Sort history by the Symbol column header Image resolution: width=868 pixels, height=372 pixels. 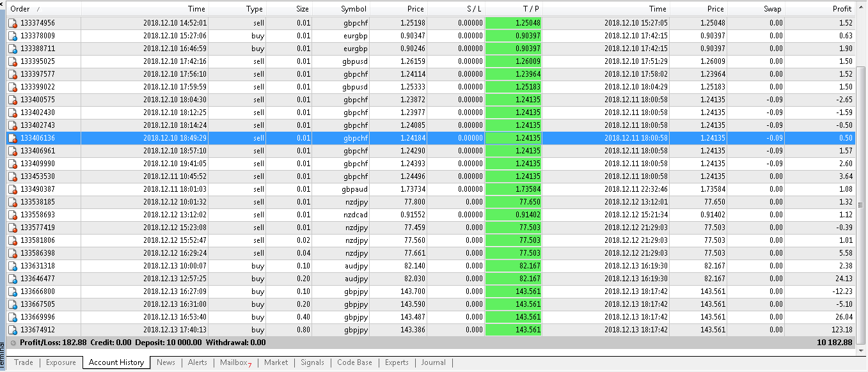pyautogui.click(x=354, y=9)
